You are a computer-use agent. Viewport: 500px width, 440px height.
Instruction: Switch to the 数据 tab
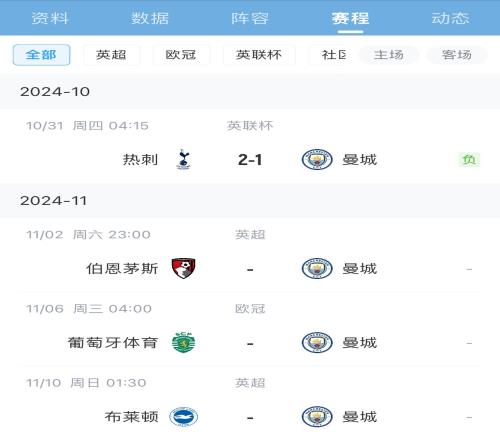click(x=150, y=18)
